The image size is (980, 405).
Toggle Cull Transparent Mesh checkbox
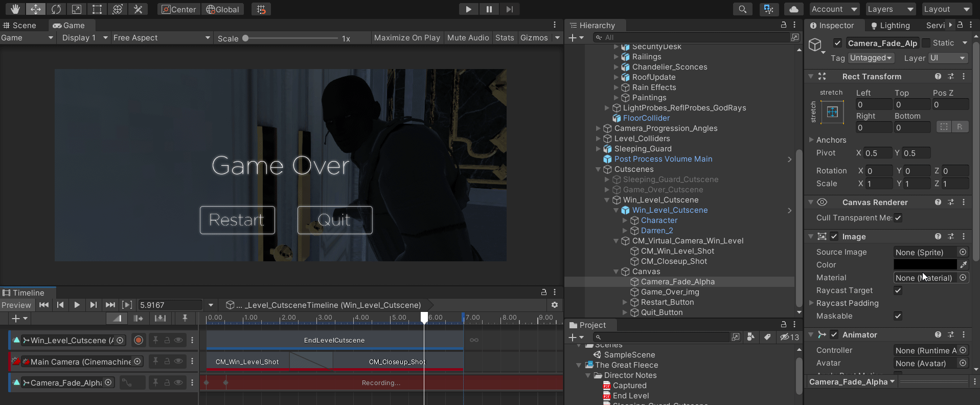coord(898,218)
